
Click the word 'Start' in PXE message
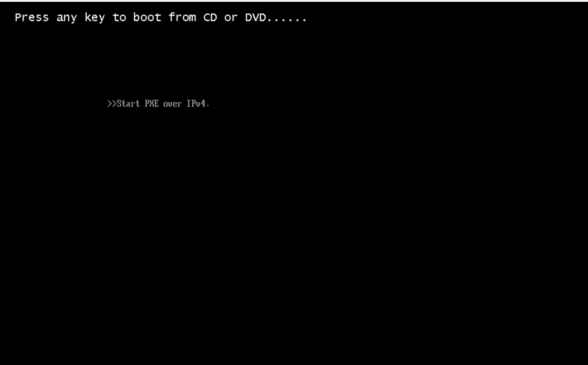128,104
